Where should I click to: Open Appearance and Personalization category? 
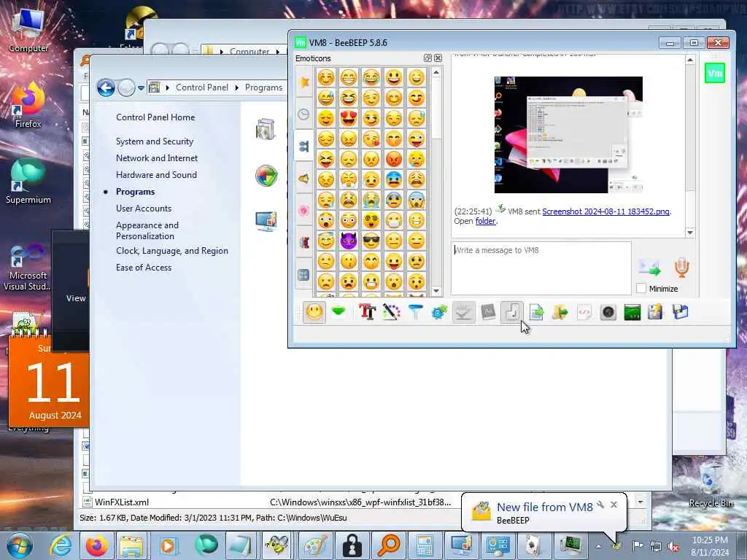click(x=147, y=230)
